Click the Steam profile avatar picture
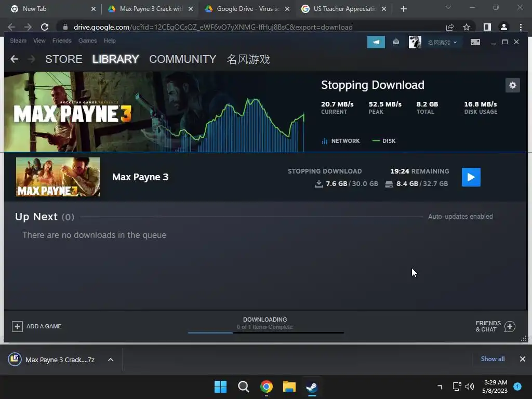Viewport: 532px width, 399px height. [415, 42]
